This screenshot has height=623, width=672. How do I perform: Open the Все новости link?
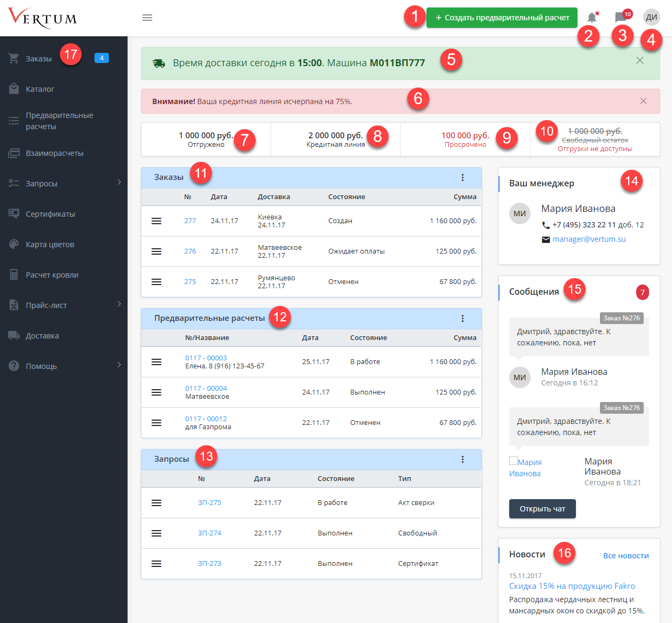click(626, 556)
